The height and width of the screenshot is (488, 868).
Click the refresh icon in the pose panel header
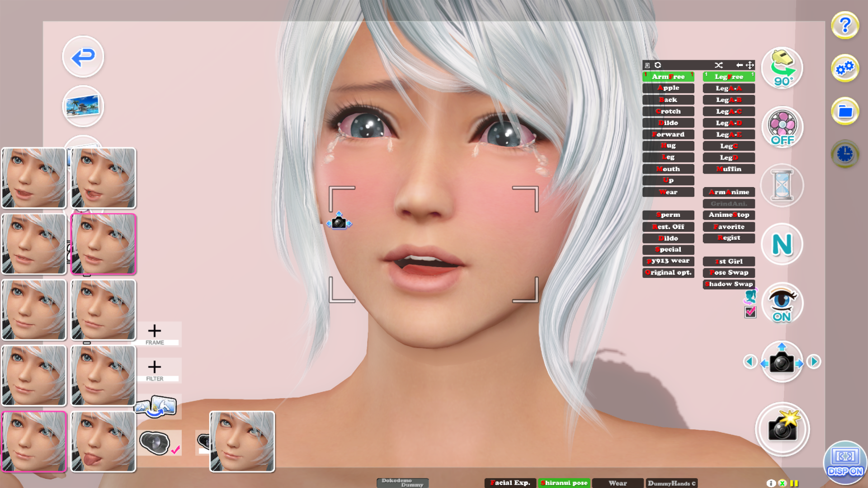[658, 65]
